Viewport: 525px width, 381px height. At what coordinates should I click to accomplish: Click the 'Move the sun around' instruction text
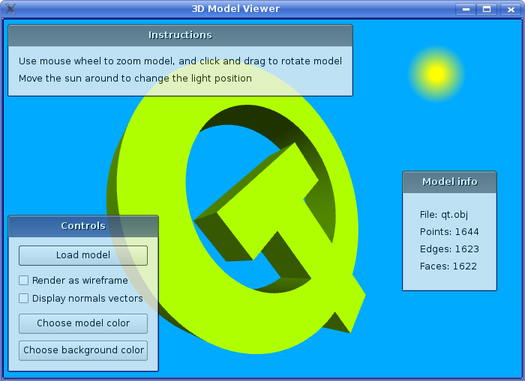click(135, 78)
